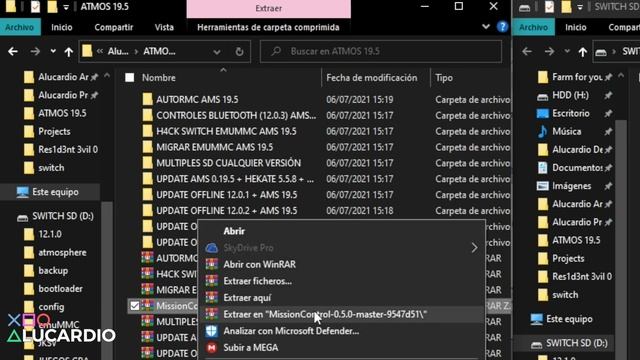Select UPDATE AMS 0.19.5 + HEKATE 5.5.8 folder
Viewport: 640px width, 360px height.
(x=235, y=179)
